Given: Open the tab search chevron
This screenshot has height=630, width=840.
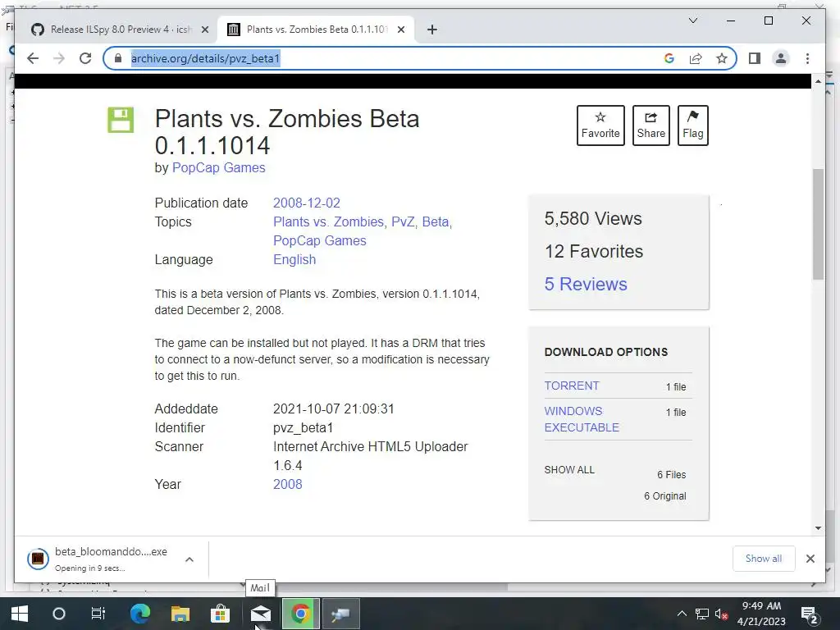Looking at the screenshot, I should [x=692, y=21].
